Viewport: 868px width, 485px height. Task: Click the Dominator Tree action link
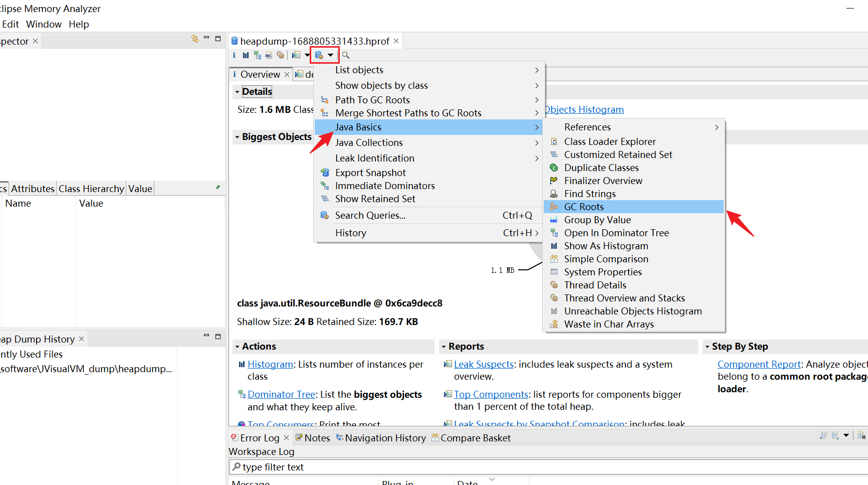click(281, 395)
